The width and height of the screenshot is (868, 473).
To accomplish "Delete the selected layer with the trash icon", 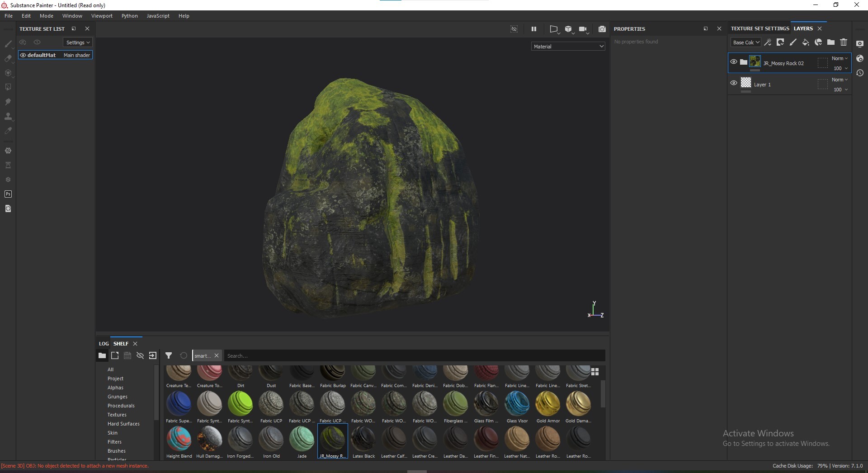I will [844, 42].
